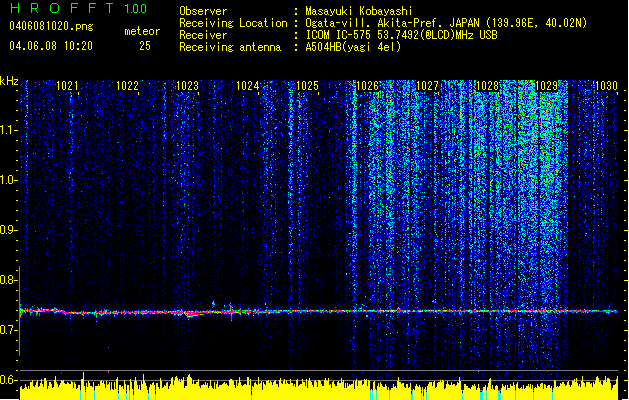Click the 1021 time marker
Image resolution: width=629 pixels, height=400 pixels.
(x=67, y=85)
